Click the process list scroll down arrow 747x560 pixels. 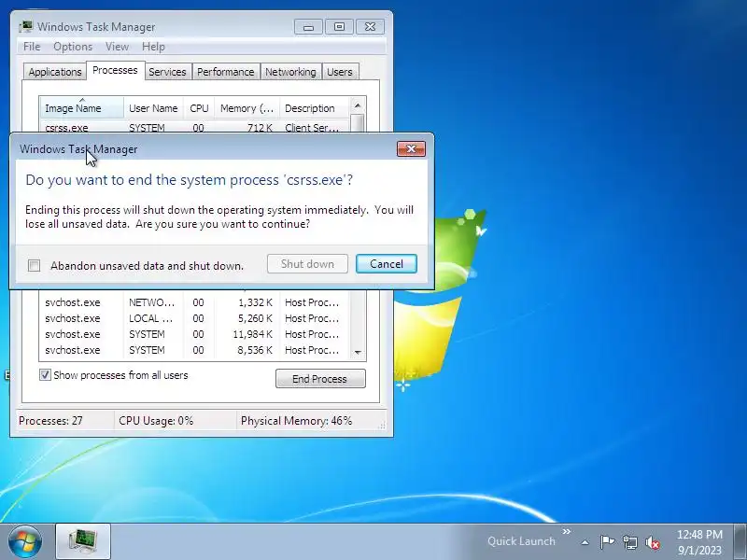pyautogui.click(x=358, y=353)
